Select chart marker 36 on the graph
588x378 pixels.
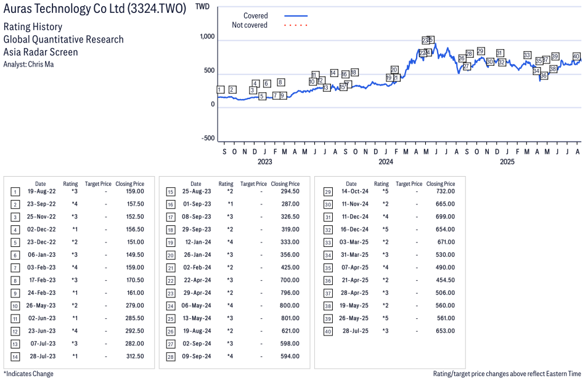(544, 76)
